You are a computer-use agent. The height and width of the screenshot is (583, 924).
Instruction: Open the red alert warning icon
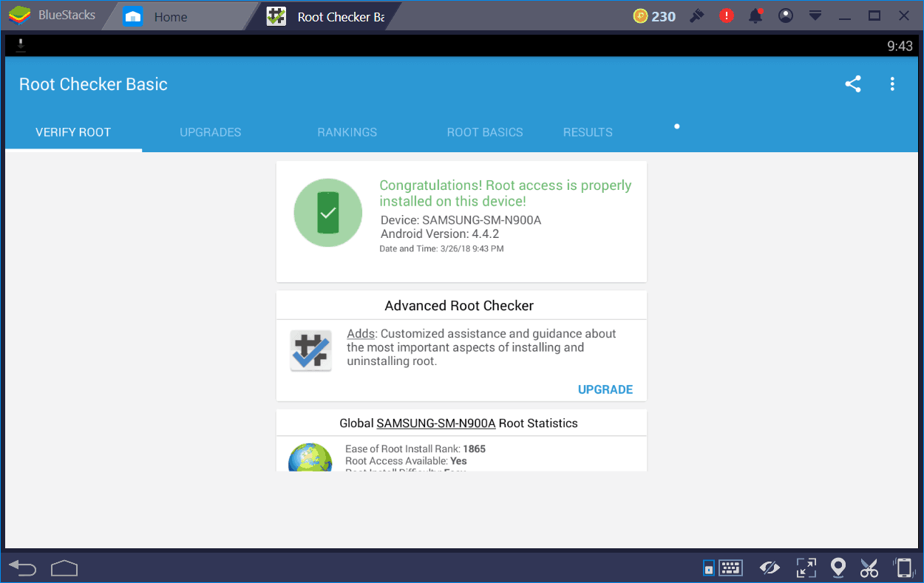(x=727, y=16)
